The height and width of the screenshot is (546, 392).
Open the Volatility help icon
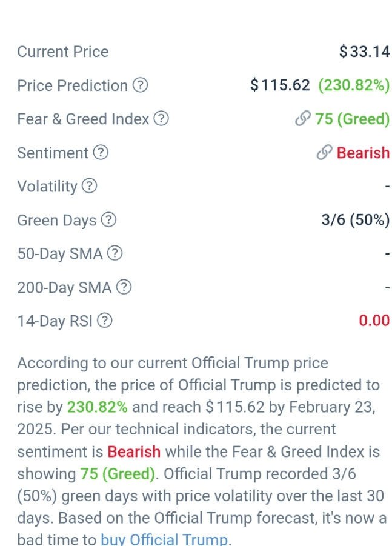click(x=90, y=185)
